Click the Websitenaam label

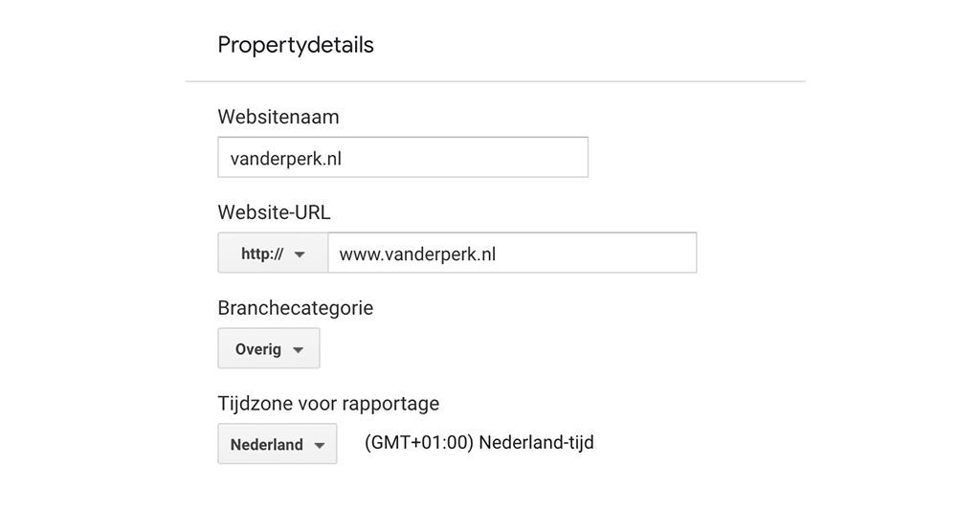click(278, 117)
